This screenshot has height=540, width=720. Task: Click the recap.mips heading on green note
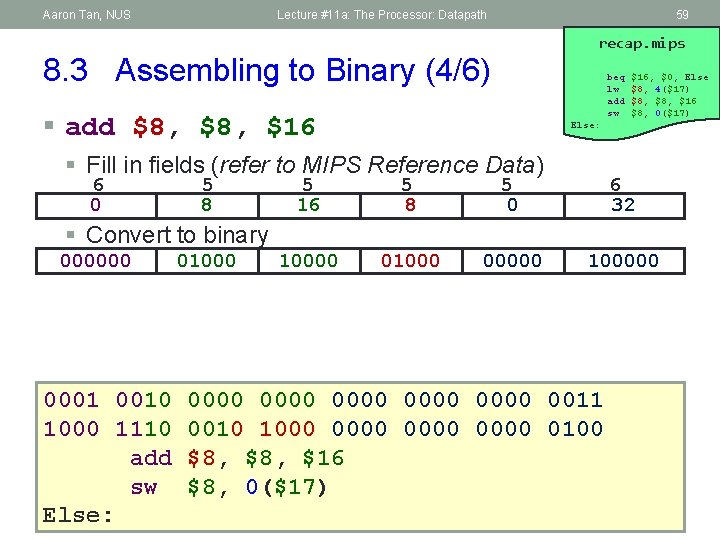[642, 44]
